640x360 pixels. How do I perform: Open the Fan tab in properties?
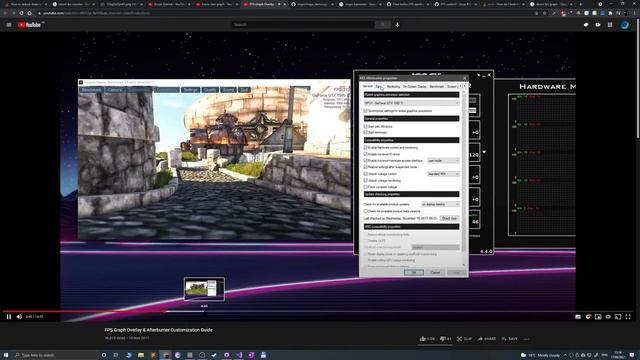[x=379, y=87]
